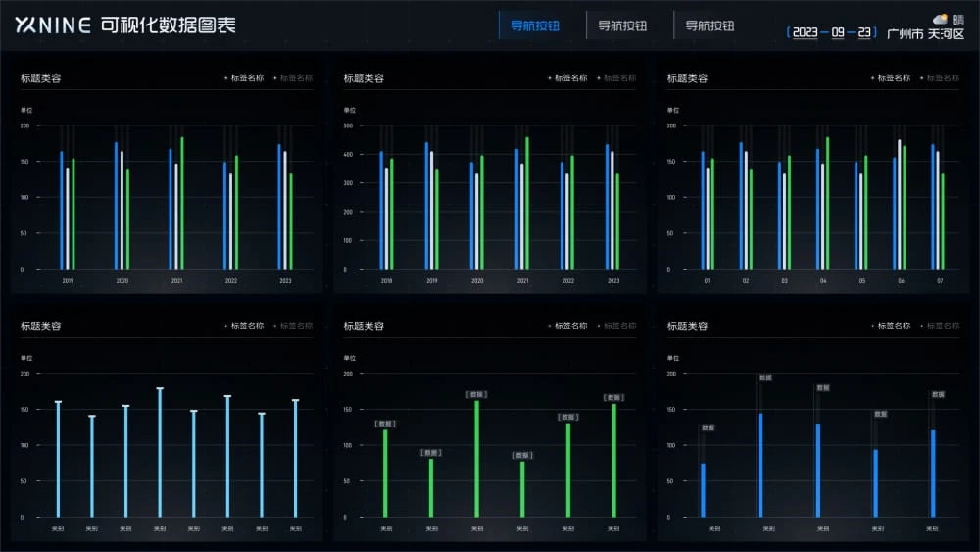Click the dashboard title 可视化数据图表
The width and height of the screenshot is (980, 552).
168,25
